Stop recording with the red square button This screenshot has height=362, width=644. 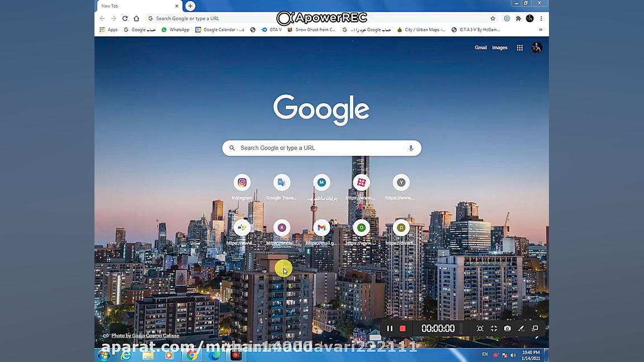402,328
